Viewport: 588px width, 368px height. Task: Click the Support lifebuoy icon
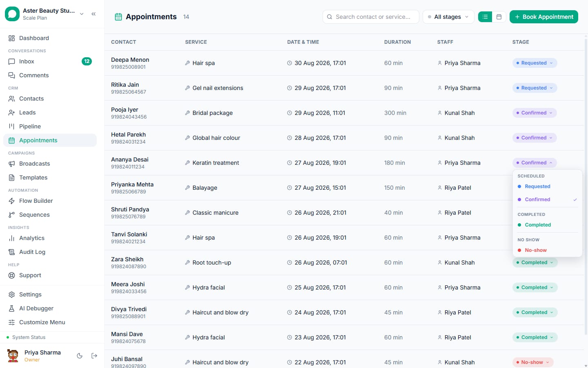[x=11, y=275]
